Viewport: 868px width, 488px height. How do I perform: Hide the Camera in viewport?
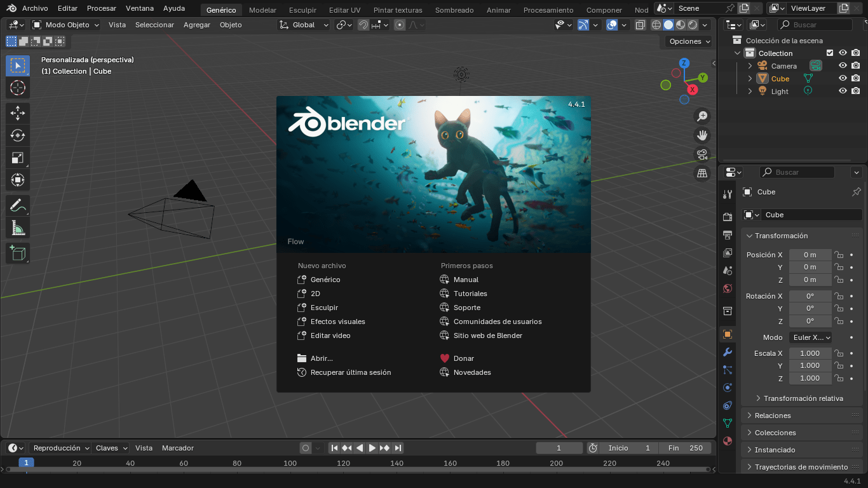[x=843, y=65]
